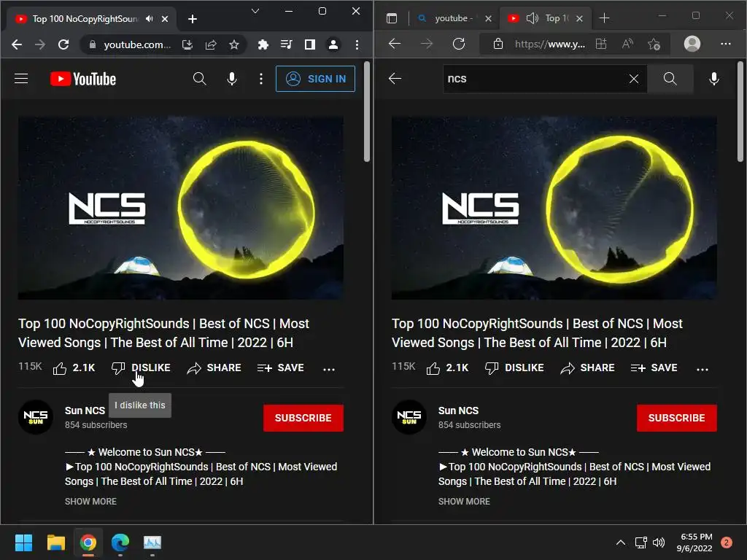Open Windows Start menu
This screenshot has height=560, width=747.
23,542
